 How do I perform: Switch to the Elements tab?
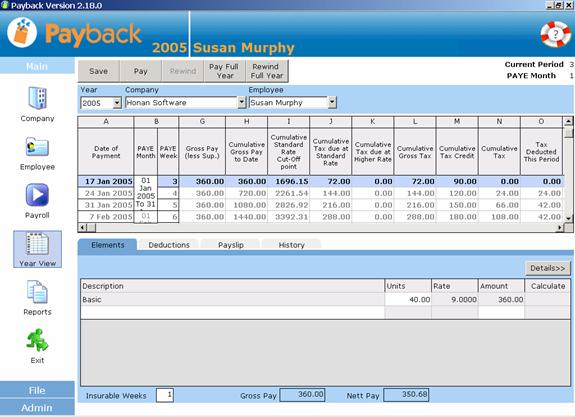pos(107,245)
